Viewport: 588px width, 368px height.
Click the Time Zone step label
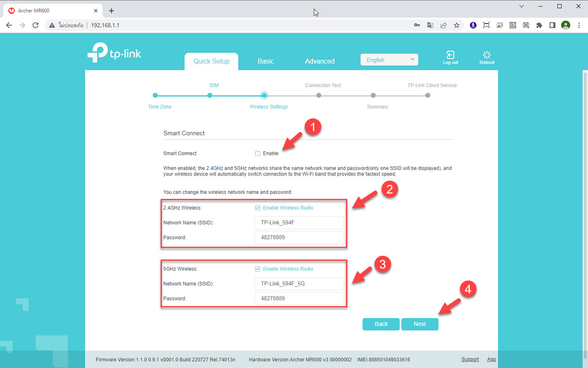tap(159, 107)
